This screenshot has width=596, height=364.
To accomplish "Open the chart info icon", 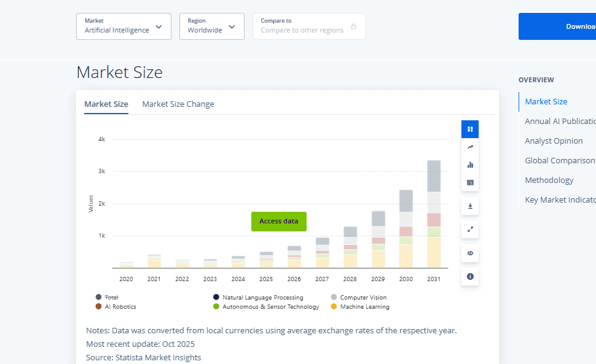I will pyautogui.click(x=470, y=277).
